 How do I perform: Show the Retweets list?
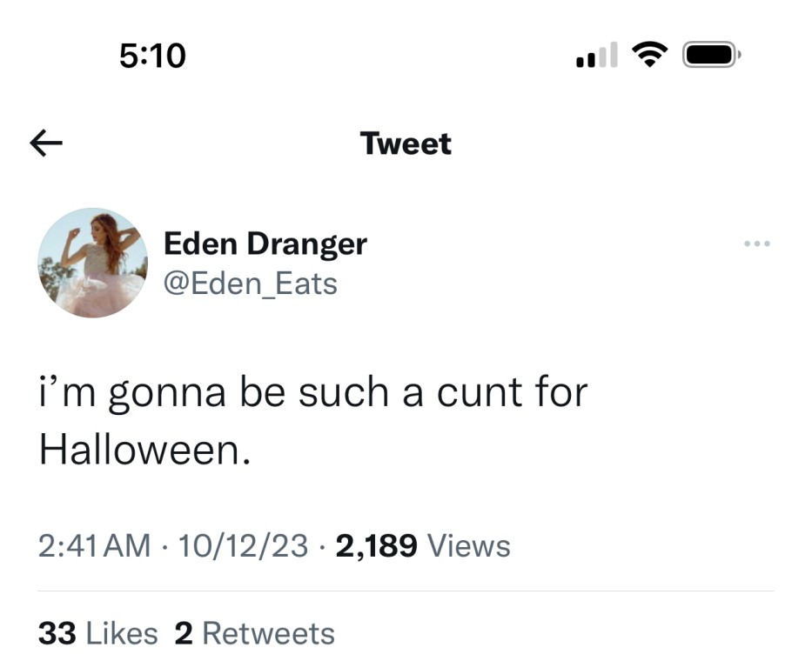268,633
